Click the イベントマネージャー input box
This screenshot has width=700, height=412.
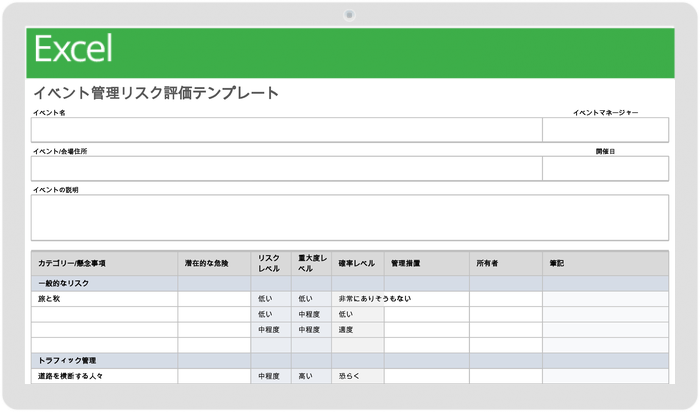[x=605, y=130]
